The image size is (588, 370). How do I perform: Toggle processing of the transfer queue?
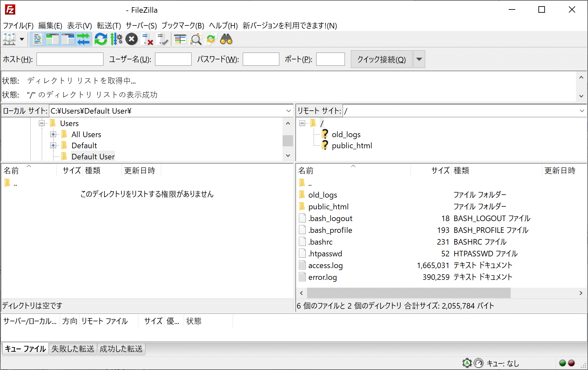pos(116,39)
